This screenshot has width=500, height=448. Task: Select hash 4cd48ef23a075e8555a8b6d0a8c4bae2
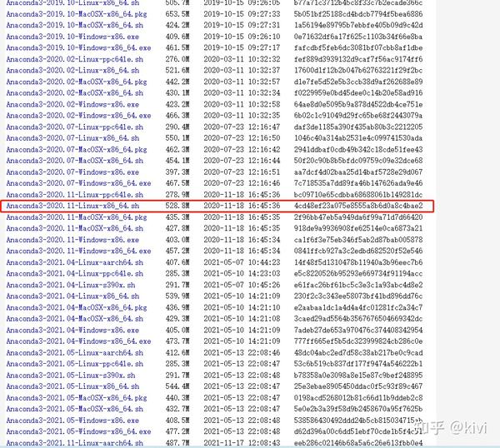pos(358,206)
